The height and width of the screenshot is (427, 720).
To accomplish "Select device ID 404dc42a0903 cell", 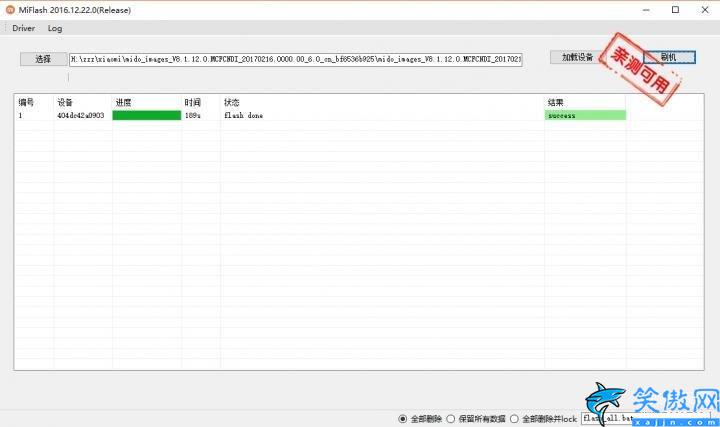I will 81,115.
